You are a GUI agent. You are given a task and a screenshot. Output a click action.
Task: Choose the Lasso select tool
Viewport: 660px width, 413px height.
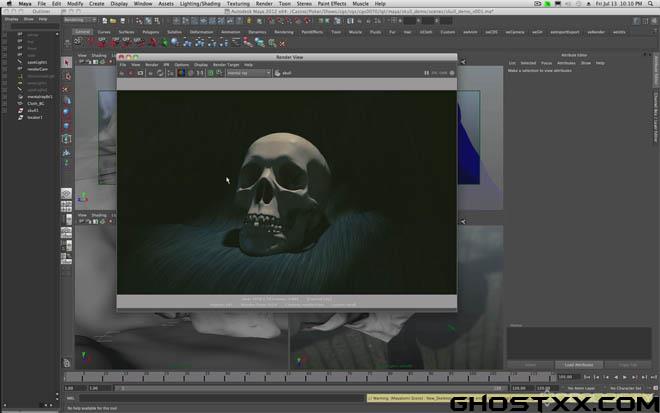click(67, 76)
